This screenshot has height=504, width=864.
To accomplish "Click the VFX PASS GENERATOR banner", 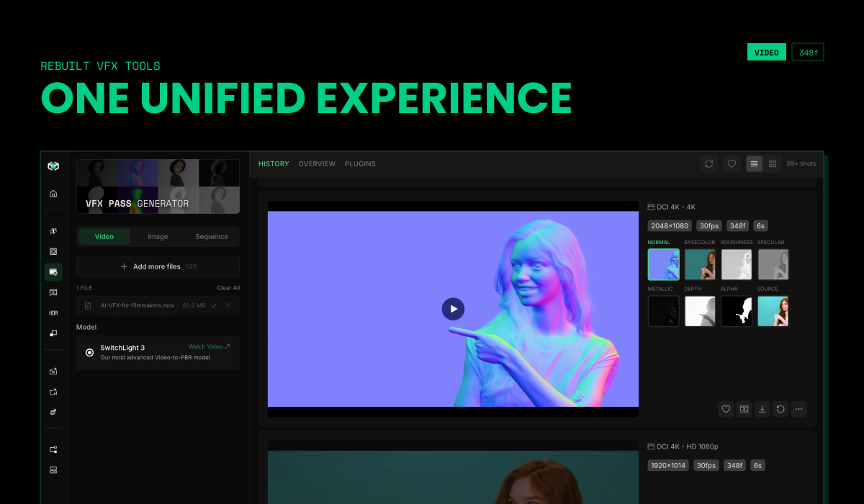I will (x=158, y=186).
